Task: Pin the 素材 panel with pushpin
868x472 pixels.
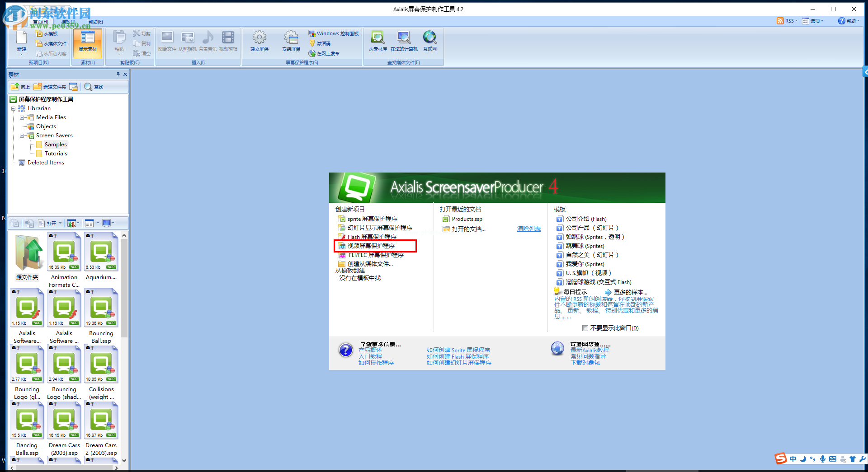Action: (118, 75)
